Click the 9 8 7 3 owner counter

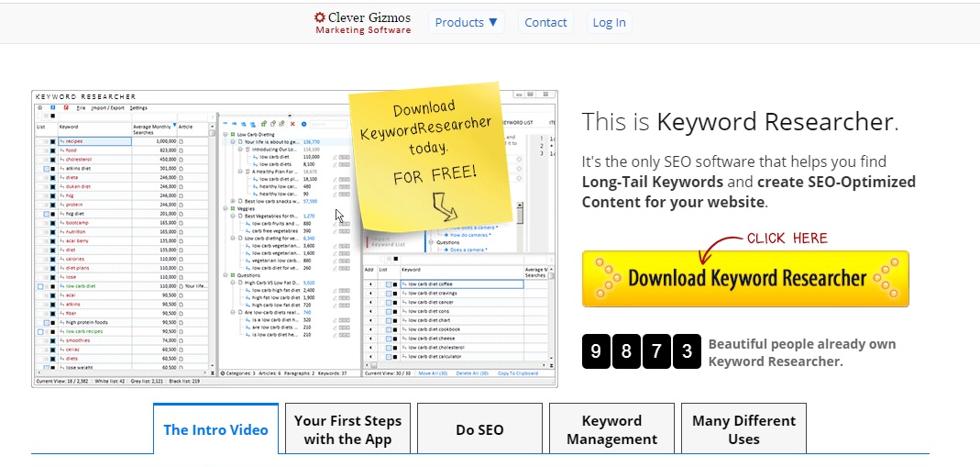pos(642,351)
